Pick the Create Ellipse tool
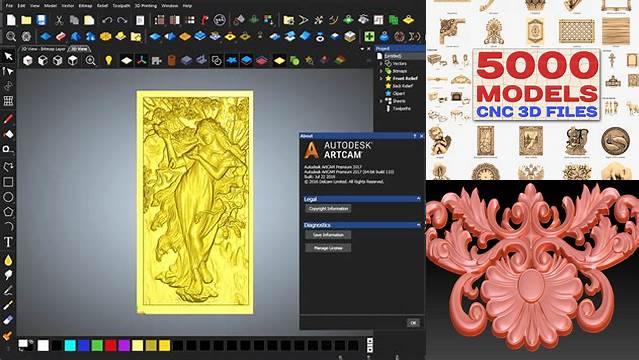The width and height of the screenshot is (639, 360). 8,197
